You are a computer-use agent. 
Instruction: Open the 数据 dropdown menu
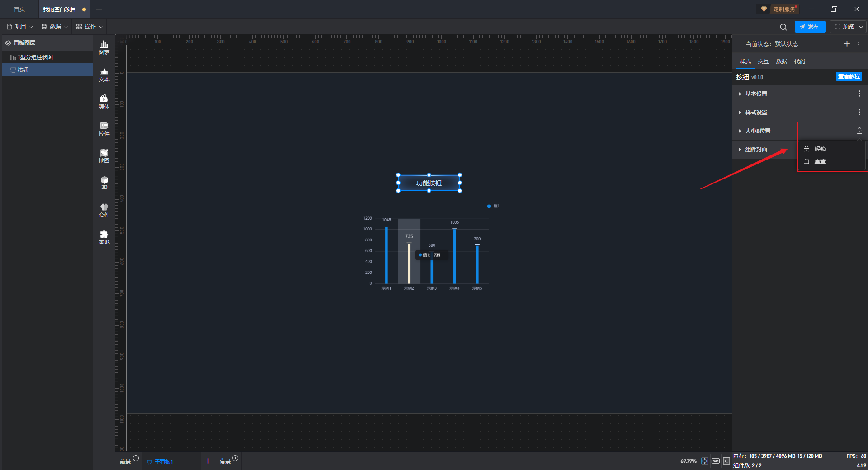tap(55, 27)
